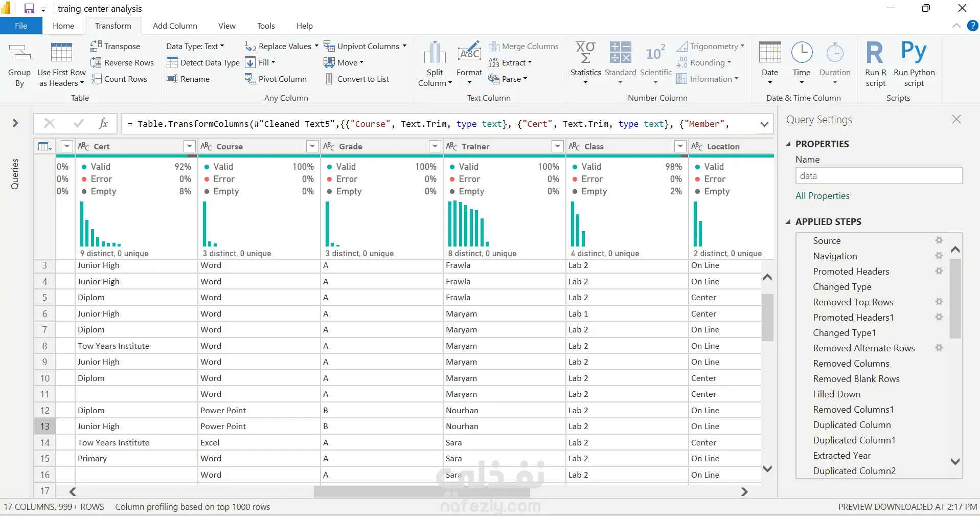Click the Run R script icon
The height and width of the screenshot is (516, 980).
coord(875,53)
